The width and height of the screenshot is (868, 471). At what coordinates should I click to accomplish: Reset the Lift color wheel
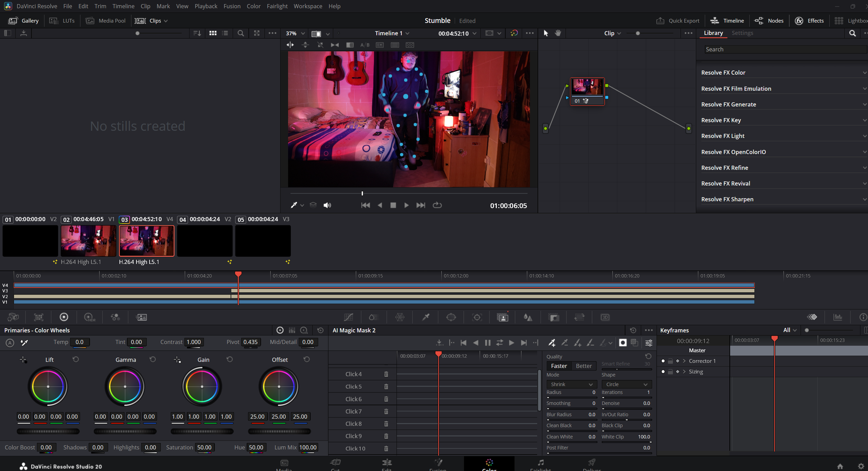[76, 359]
